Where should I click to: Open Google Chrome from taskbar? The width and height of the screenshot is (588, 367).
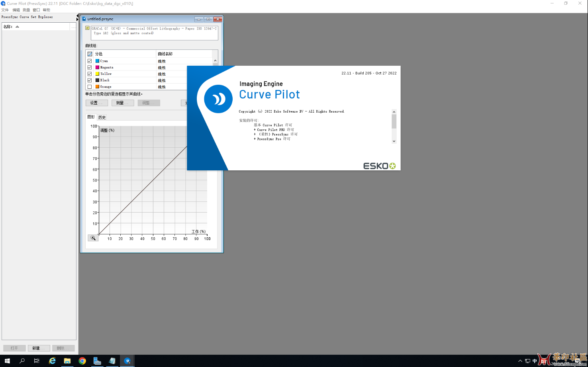click(82, 361)
